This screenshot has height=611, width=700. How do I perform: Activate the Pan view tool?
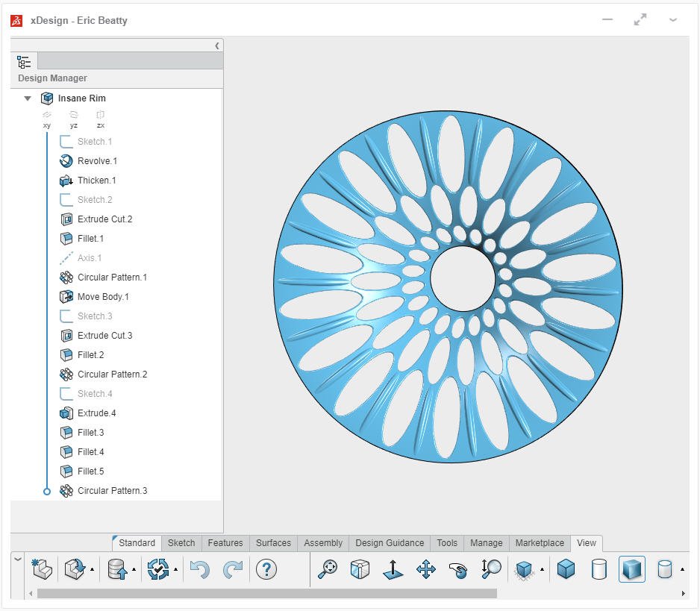[426, 569]
